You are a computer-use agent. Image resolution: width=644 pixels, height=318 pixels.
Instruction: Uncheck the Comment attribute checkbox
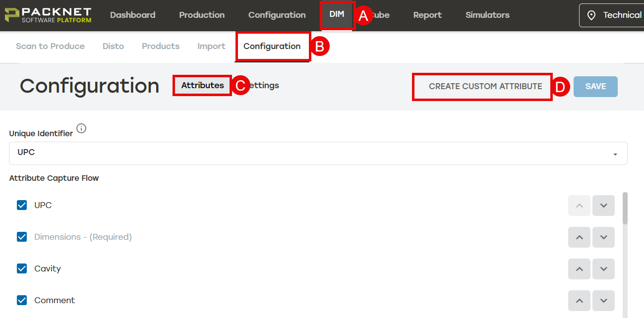point(22,300)
